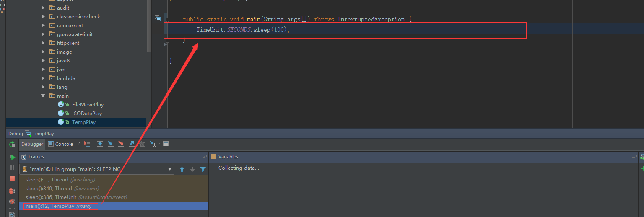Image resolution: width=644 pixels, height=217 pixels.
Task: Expand the httpclient package folder
Action: click(x=43, y=43)
